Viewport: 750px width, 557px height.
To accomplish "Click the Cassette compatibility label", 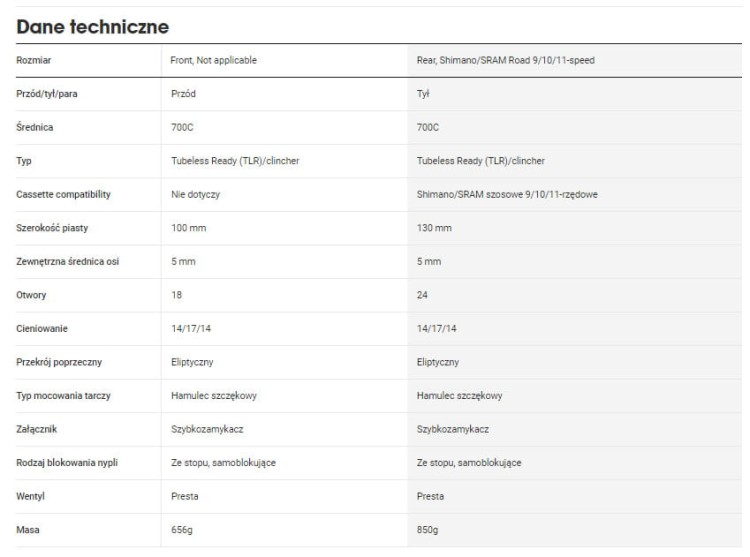I will click(63, 194).
